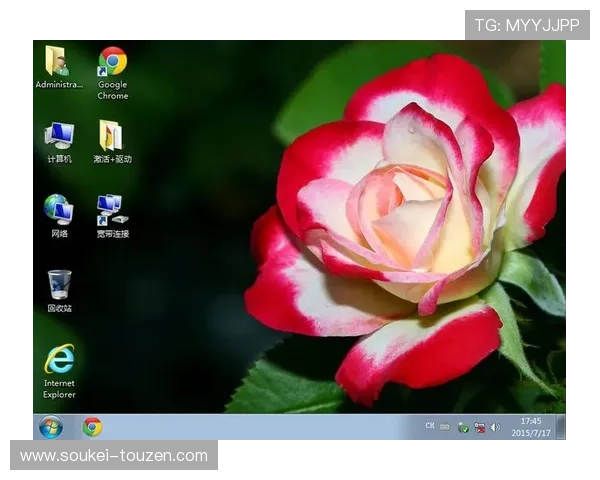Select the 宽带连接 broadband shortcut
The height and width of the screenshot is (480, 600).
click(112, 210)
